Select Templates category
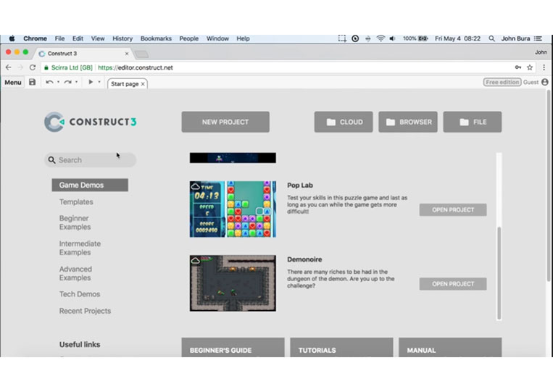Viewport: 553px width, 392px height. [x=76, y=202]
